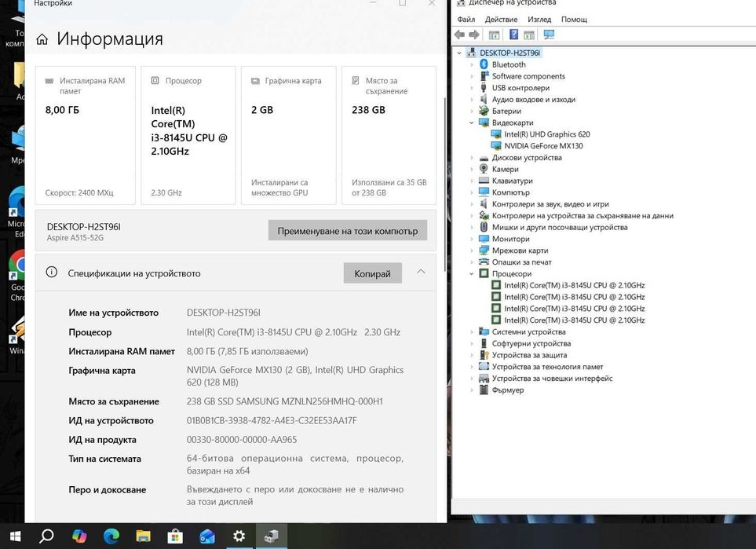Click Forward arrow in Device Manager toolbar
Screen dimensions: 756x549
[x=474, y=35]
